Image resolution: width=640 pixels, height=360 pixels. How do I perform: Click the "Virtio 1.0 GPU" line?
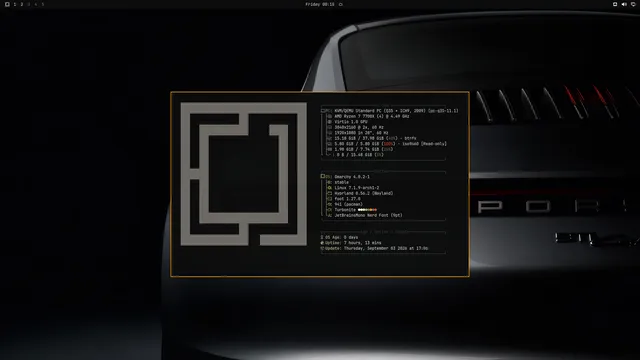tap(351, 122)
